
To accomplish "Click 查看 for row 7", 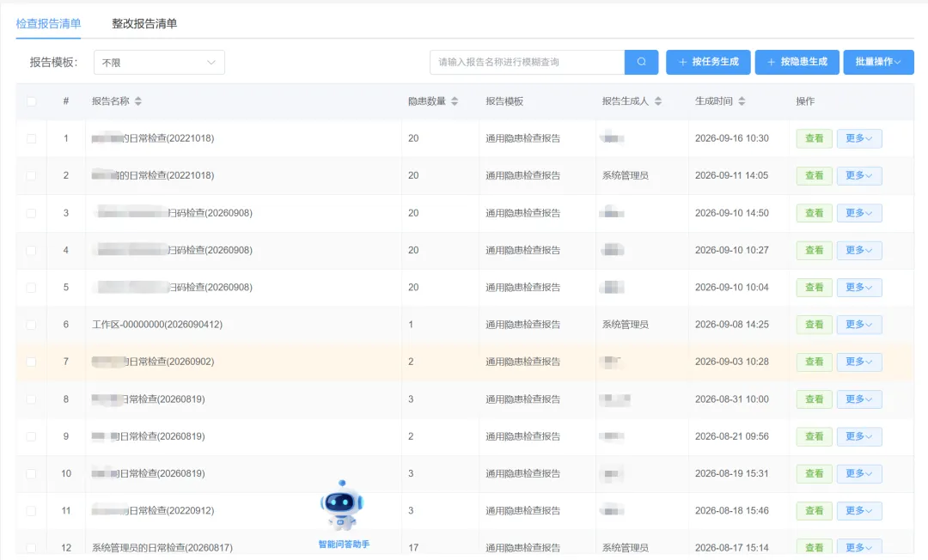I will [x=815, y=362].
